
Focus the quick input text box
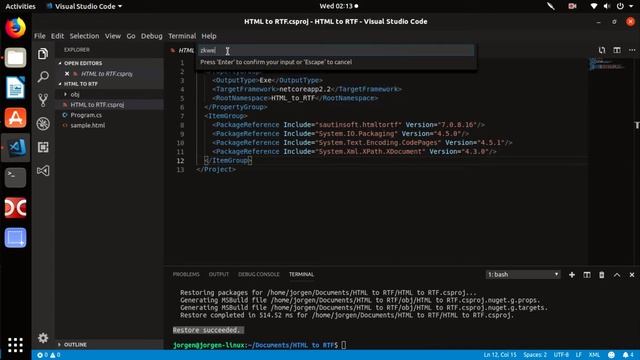(336, 50)
